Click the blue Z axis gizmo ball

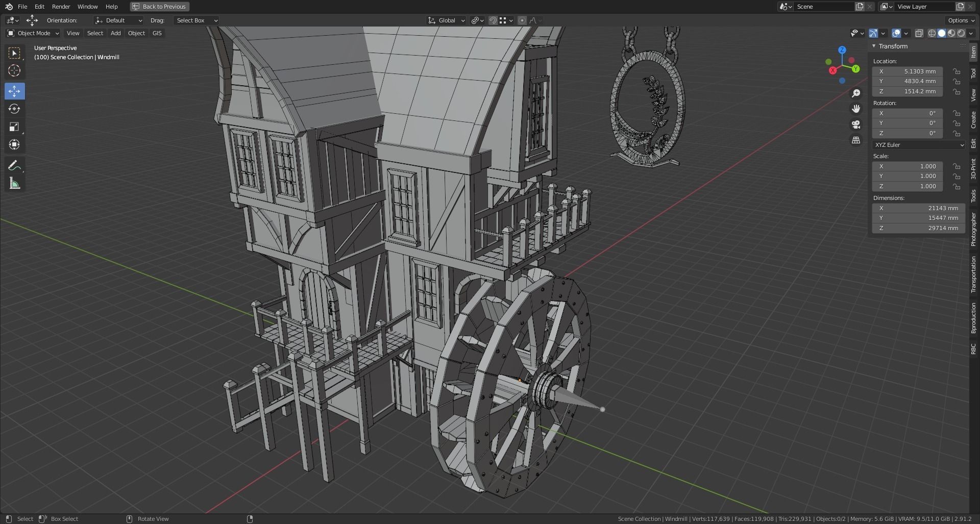[842, 50]
